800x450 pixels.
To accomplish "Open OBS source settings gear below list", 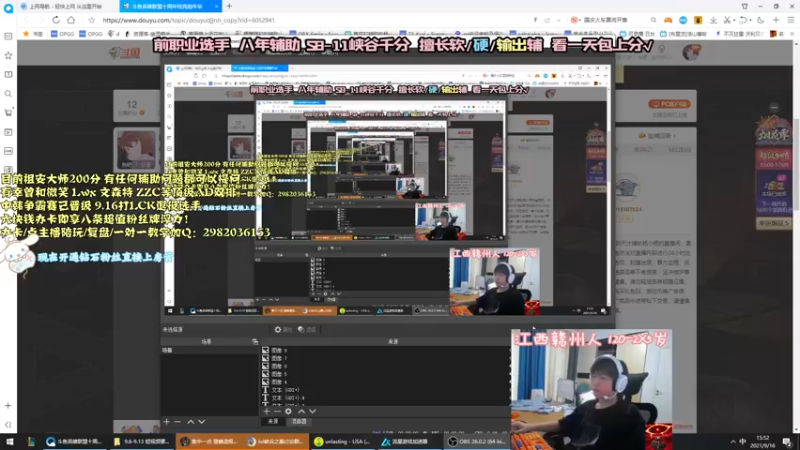I will coord(289,411).
